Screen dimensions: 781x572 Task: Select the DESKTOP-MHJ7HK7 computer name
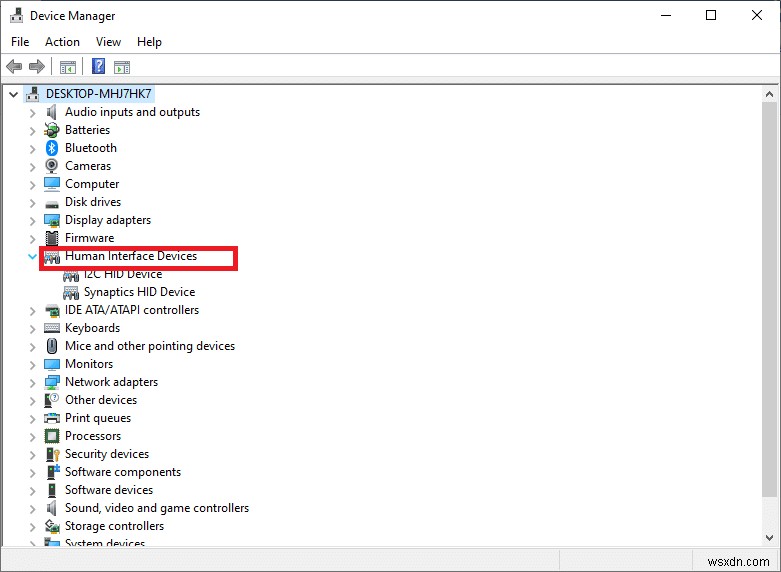pyautogui.click(x=99, y=94)
